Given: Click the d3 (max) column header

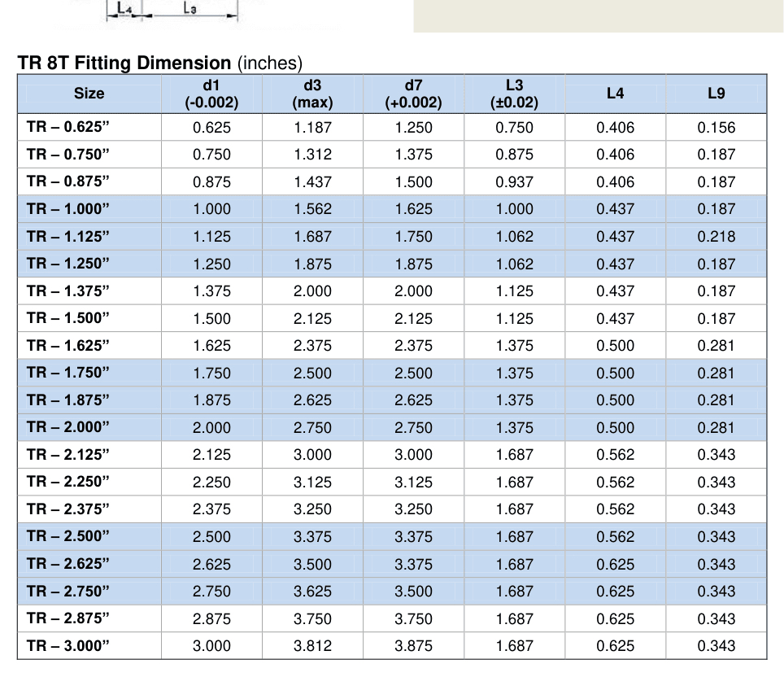Looking at the screenshot, I should coord(312,94).
